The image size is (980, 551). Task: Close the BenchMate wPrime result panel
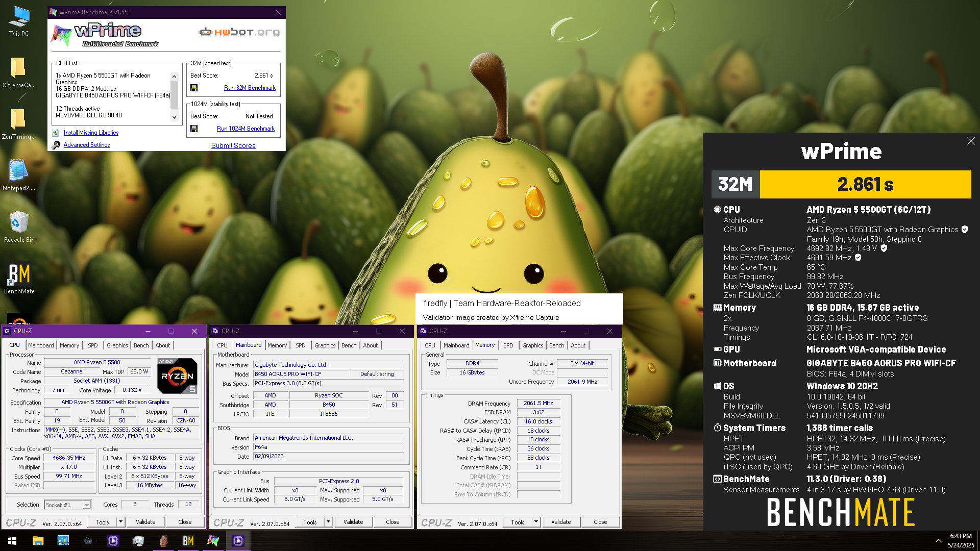pos(971,141)
